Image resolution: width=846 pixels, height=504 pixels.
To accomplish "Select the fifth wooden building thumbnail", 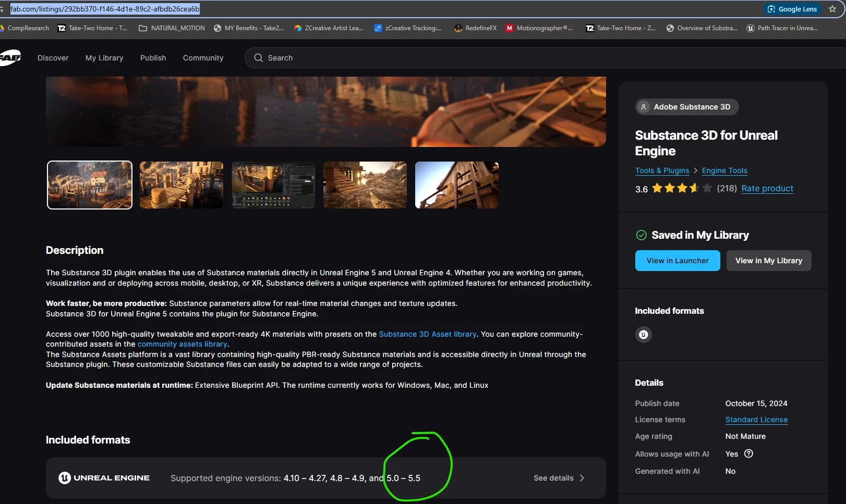I will coord(457,185).
